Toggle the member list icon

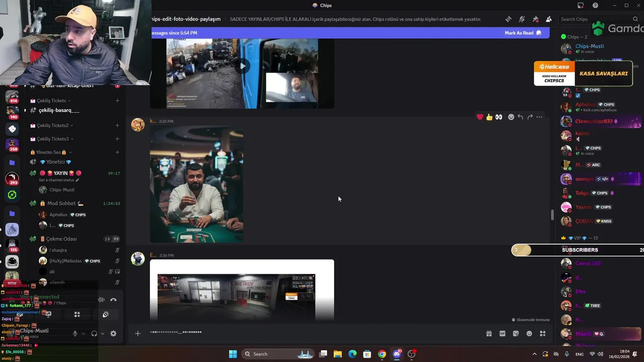click(x=549, y=19)
